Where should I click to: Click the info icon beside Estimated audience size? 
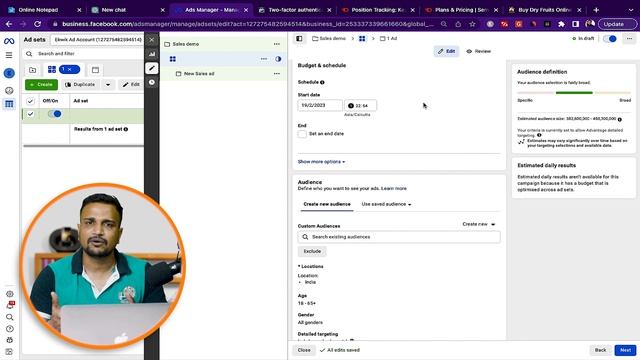[620, 119]
